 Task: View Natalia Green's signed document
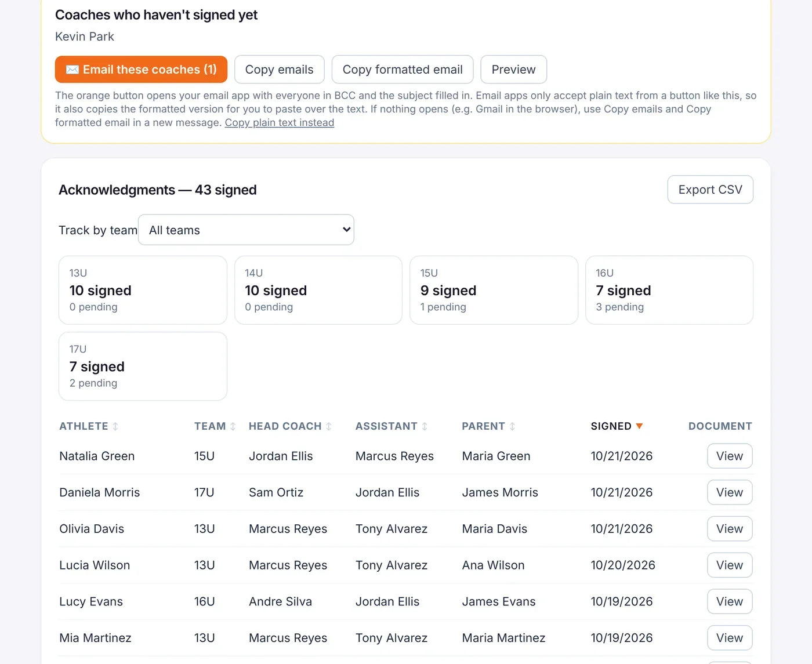coord(730,456)
